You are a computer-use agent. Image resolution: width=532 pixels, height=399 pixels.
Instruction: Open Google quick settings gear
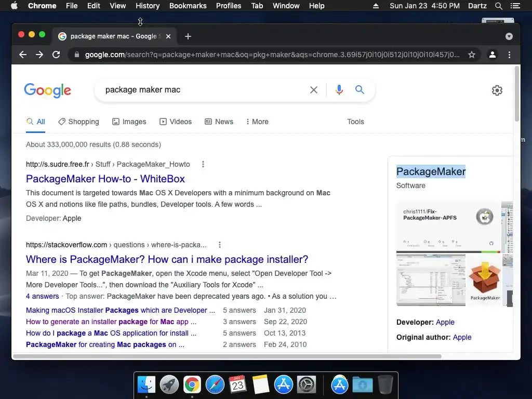(497, 90)
